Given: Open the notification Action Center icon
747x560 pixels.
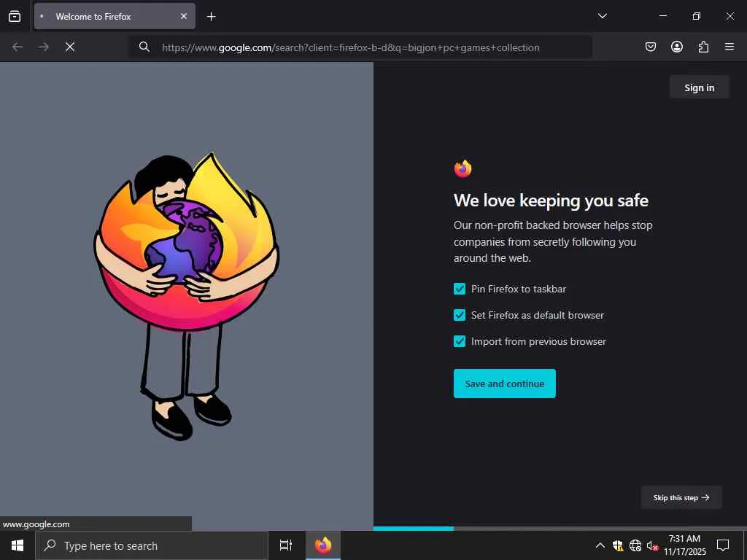Looking at the screenshot, I should tap(723, 545).
